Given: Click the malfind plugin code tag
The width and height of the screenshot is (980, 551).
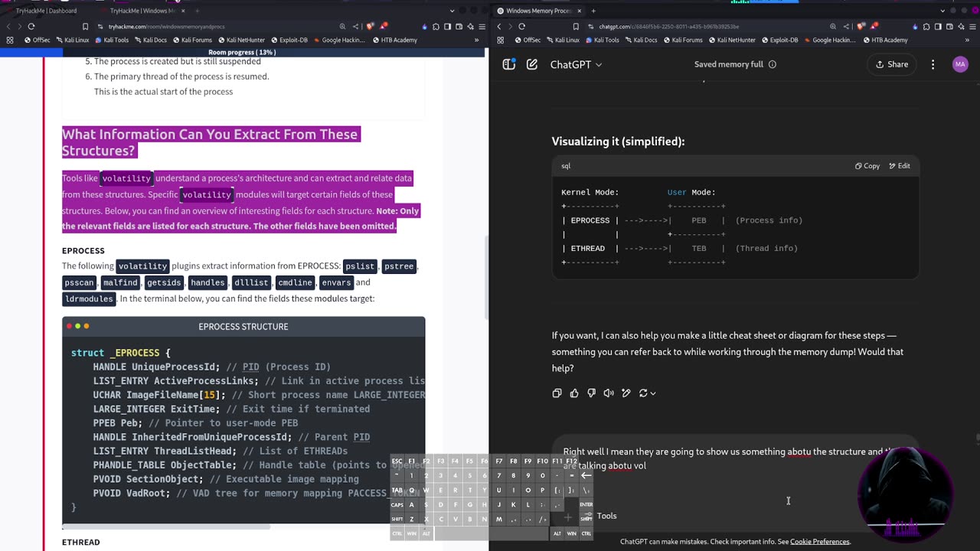Looking at the screenshot, I should click(119, 282).
